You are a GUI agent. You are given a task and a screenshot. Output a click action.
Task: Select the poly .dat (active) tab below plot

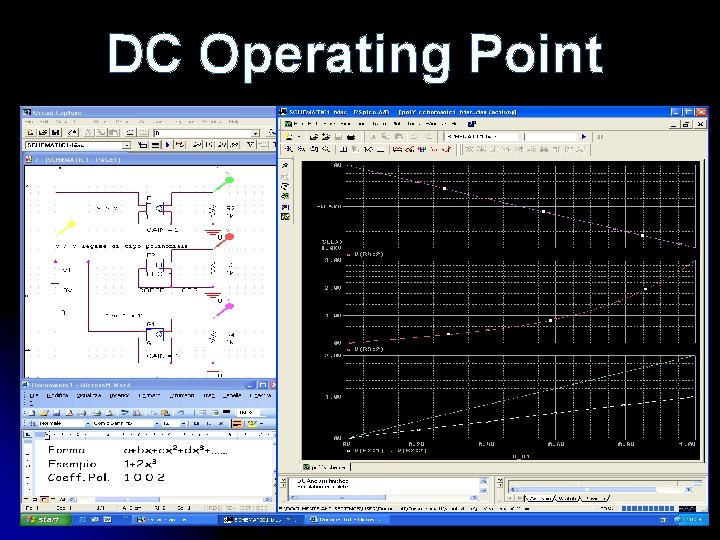(x=325, y=467)
